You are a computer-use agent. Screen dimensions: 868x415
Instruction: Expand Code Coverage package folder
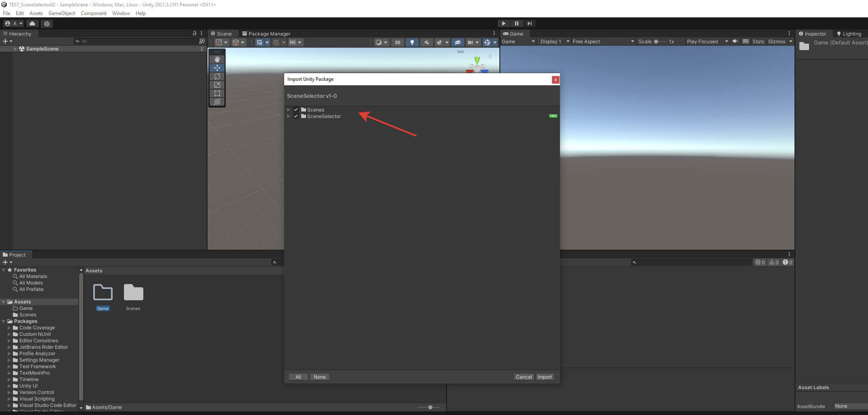[9, 328]
